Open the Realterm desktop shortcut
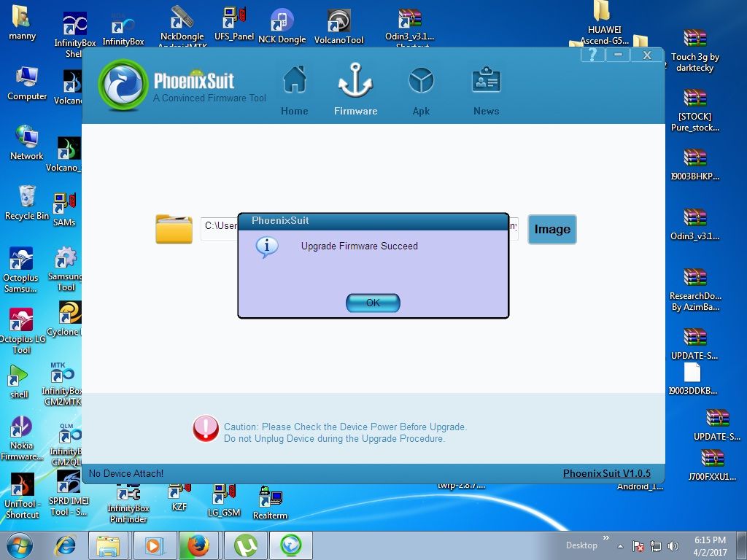 pyautogui.click(x=270, y=502)
